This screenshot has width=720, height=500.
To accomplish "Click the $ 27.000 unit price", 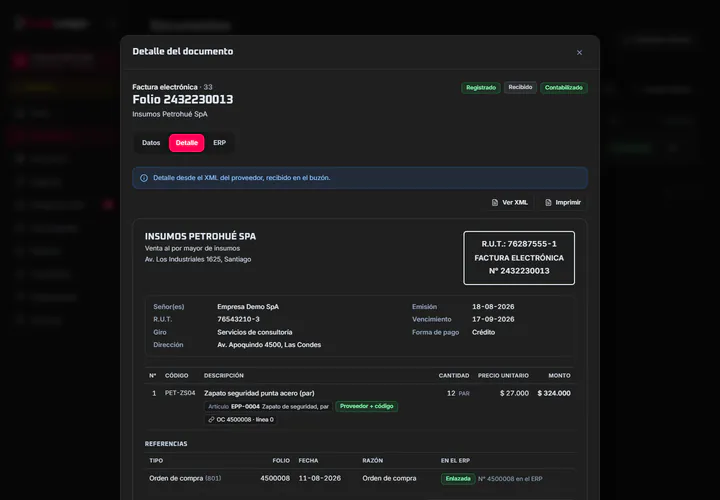I will point(514,393).
